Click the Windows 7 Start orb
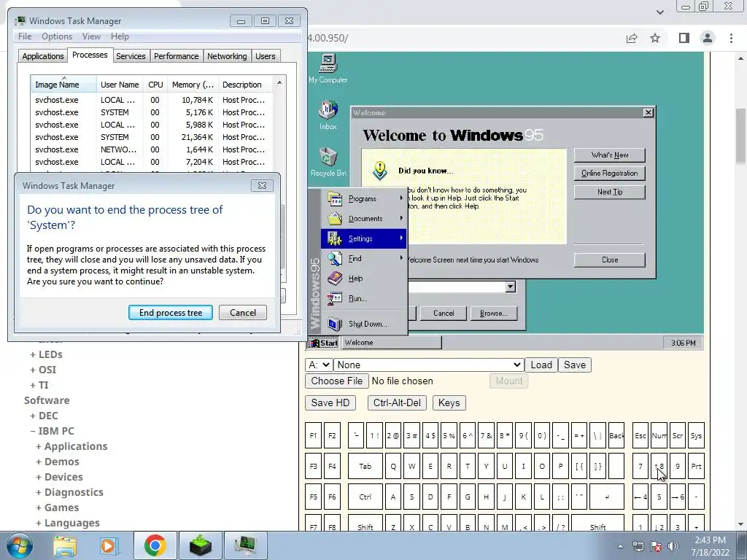This screenshot has width=747, height=560. 19,545
